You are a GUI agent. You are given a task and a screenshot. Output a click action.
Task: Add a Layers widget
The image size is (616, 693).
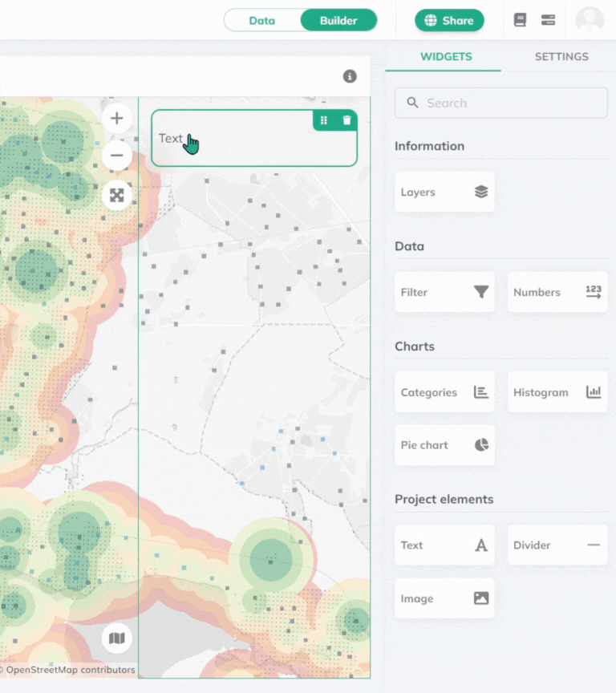pyautogui.click(x=444, y=192)
